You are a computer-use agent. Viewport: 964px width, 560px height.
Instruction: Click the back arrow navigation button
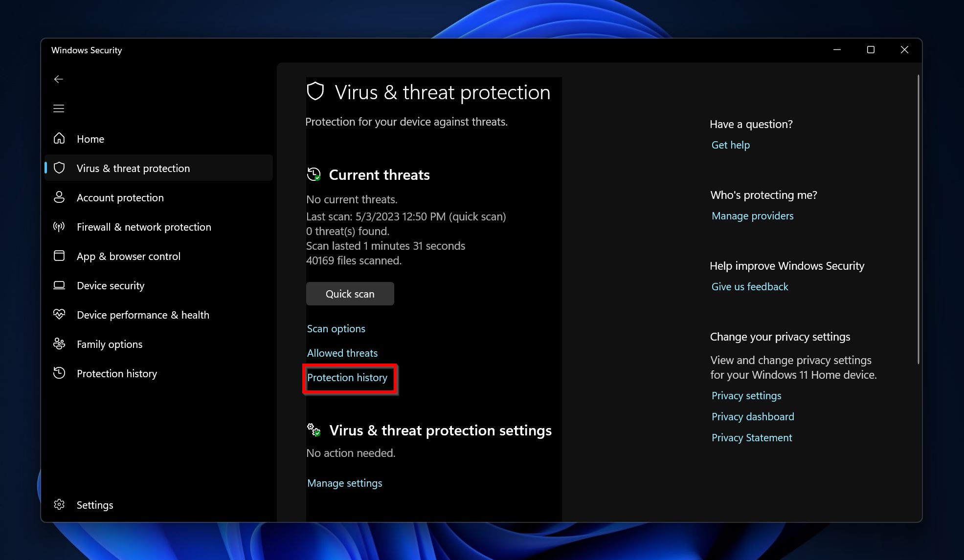[59, 79]
